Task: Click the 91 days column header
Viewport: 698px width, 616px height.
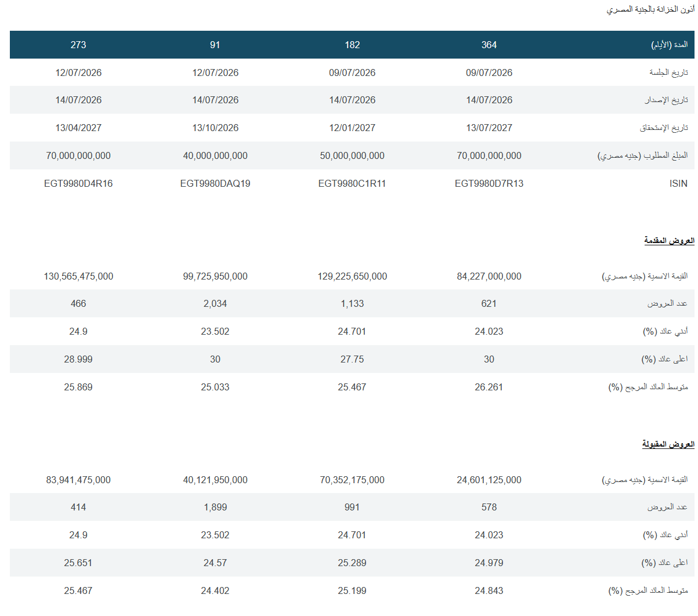Action: pos(215,45)
